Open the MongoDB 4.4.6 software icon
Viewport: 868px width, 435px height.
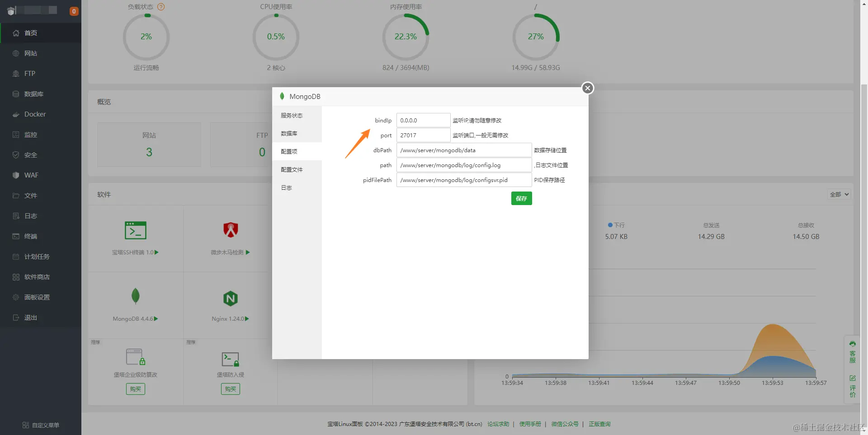[135, 296]
